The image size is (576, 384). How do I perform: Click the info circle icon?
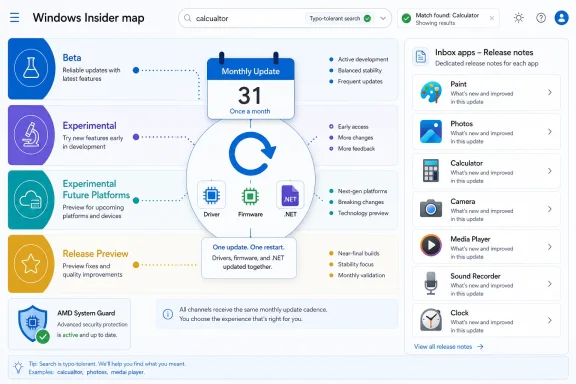click(168, 314)
